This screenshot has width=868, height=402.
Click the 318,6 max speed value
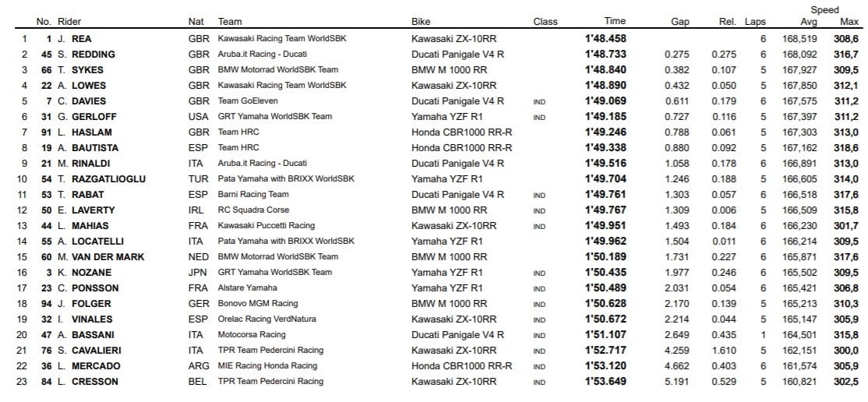tap(845, 147)
